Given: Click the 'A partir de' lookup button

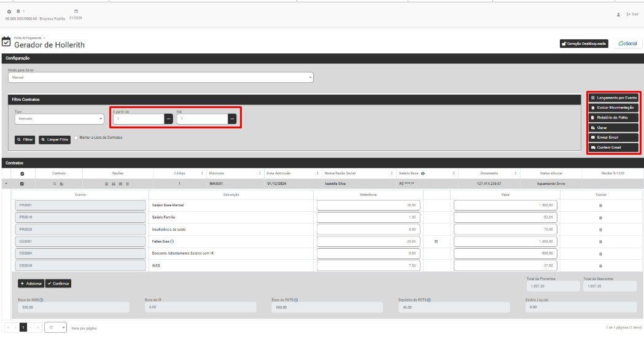Looking at the screenshot, I should [168, 119].
